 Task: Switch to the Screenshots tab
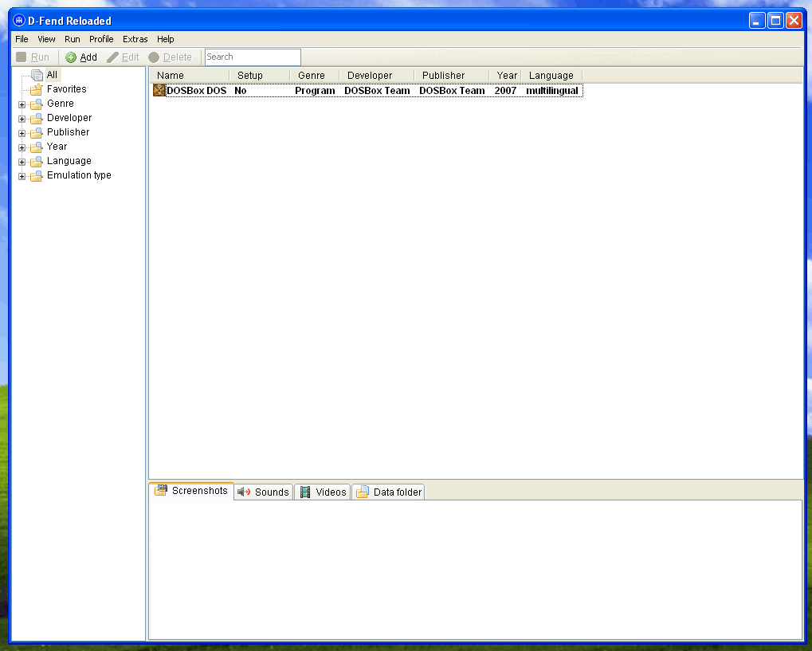click(191, 491)
